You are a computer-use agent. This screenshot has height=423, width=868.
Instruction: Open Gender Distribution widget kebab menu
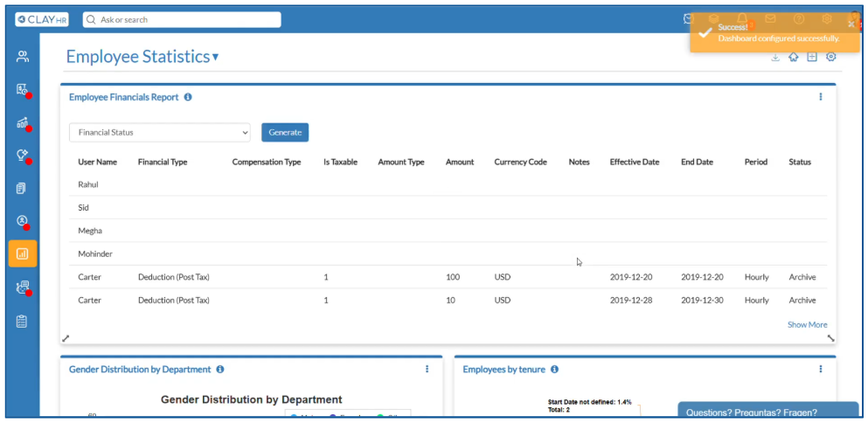point(427,369)
